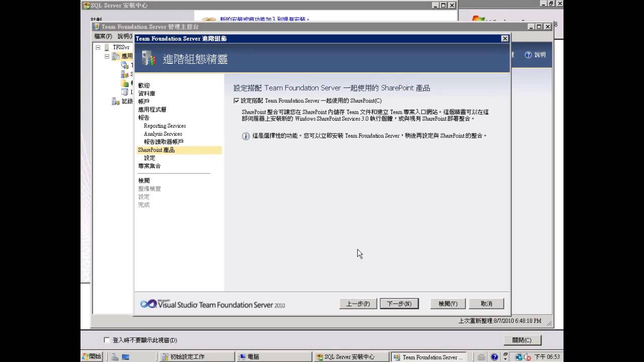Click the network icon in system tray
Screen dimensions: 644x362
[x=519, y=357]
